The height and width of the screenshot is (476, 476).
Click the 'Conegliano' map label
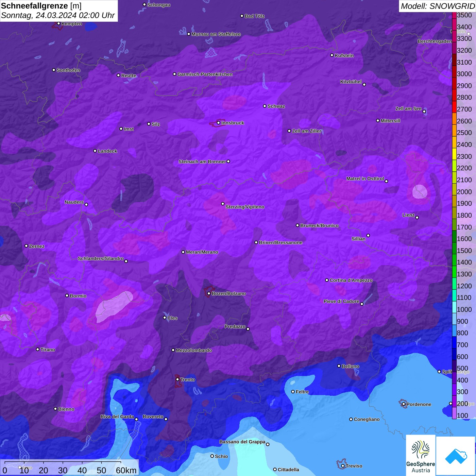367,419
